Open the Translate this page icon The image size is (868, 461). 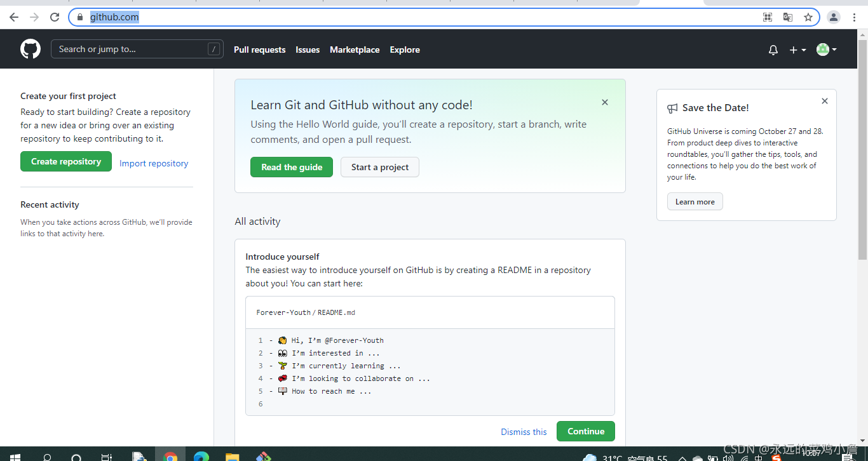788,17
